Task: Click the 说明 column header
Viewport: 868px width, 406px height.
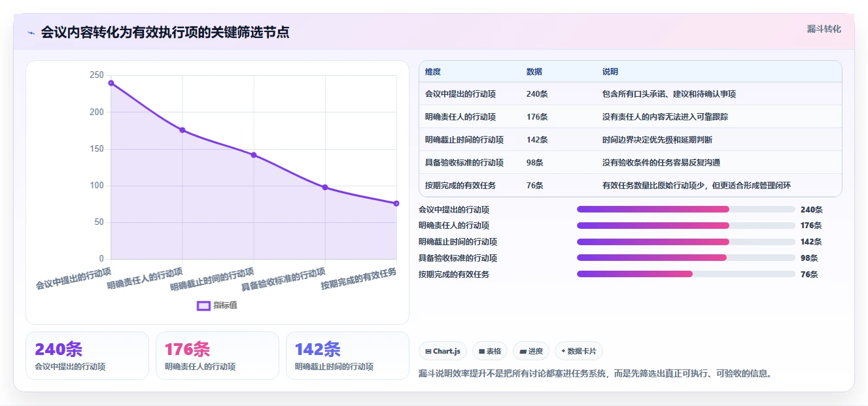Action: pyautogui.click(x=610, y=72)
